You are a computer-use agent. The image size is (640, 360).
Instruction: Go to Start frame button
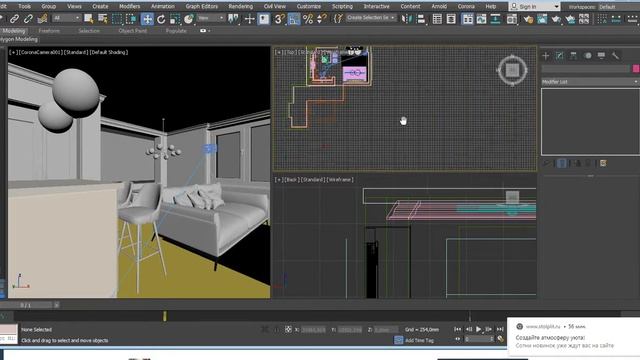coord(457,329)
